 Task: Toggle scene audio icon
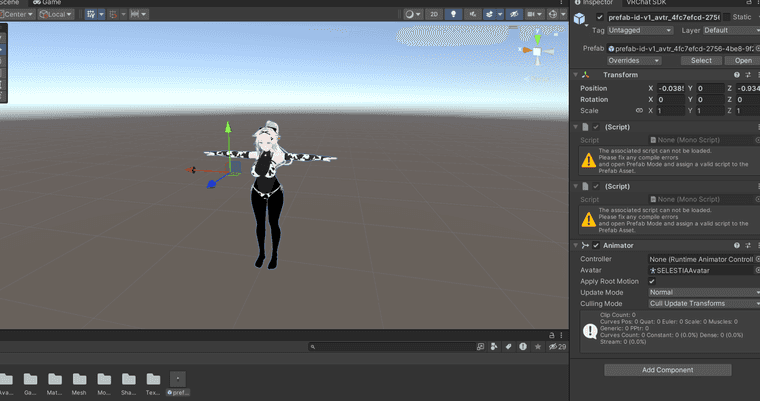point(473,14)
